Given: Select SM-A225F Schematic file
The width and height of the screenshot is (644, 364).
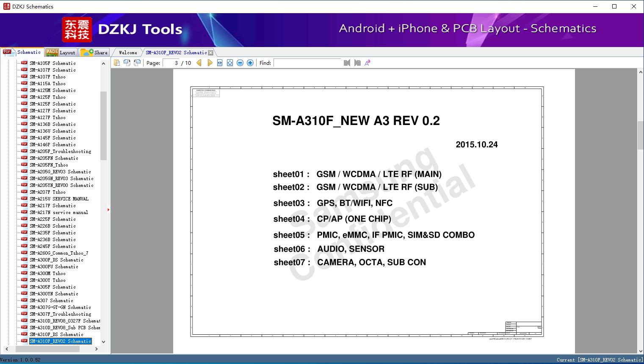Looking at the screenshot, I should [x=53, y=219].
